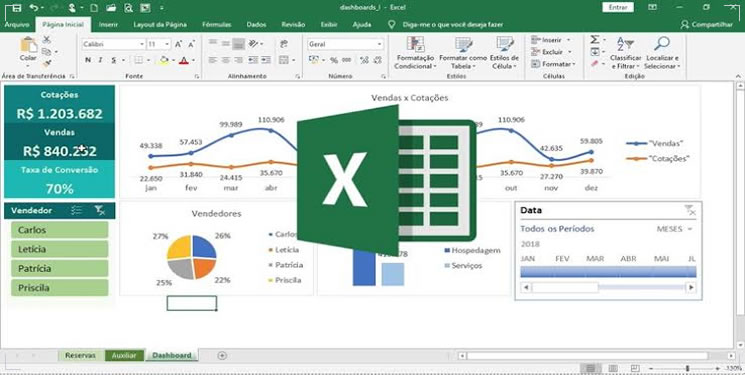Add a new sheet with plus icon
This screenshot has height=375, width=745.
point(221,356)
